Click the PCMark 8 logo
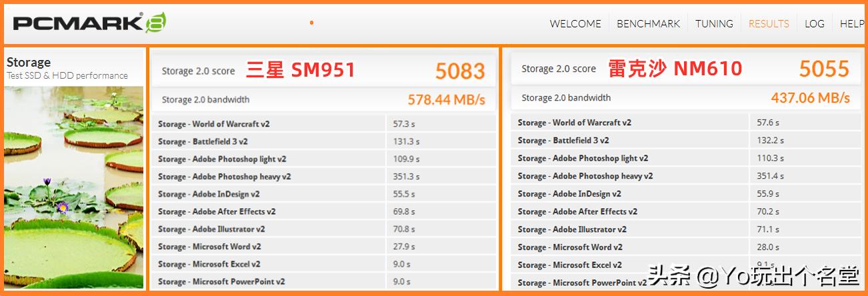The width and height of the screenshot is (868, 296). 89,23
